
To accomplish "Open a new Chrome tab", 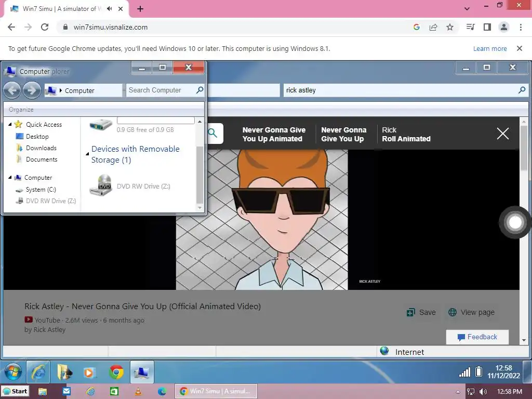I will pyautogui.click(x=140, y=9).
